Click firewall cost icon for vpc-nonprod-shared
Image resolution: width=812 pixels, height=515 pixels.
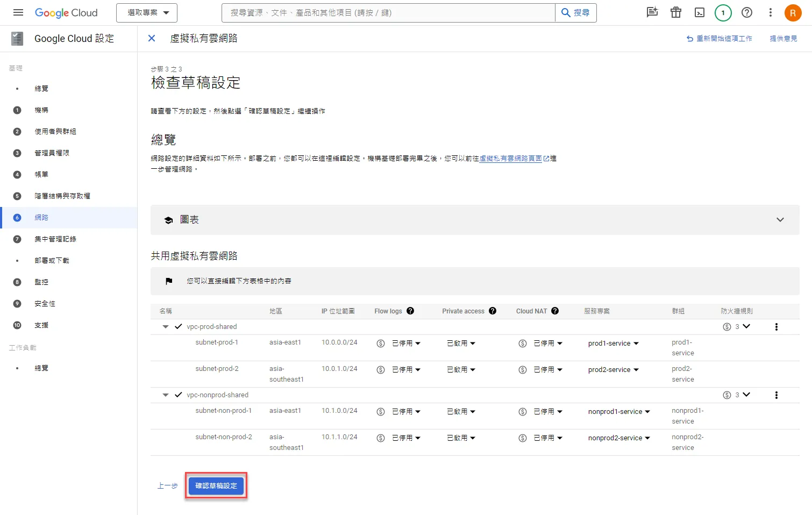(727, 395)
